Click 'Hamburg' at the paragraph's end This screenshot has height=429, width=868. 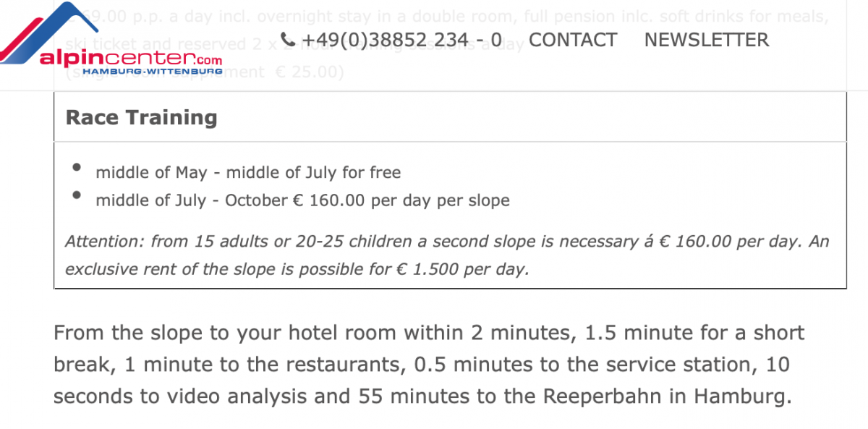[742, 396]
